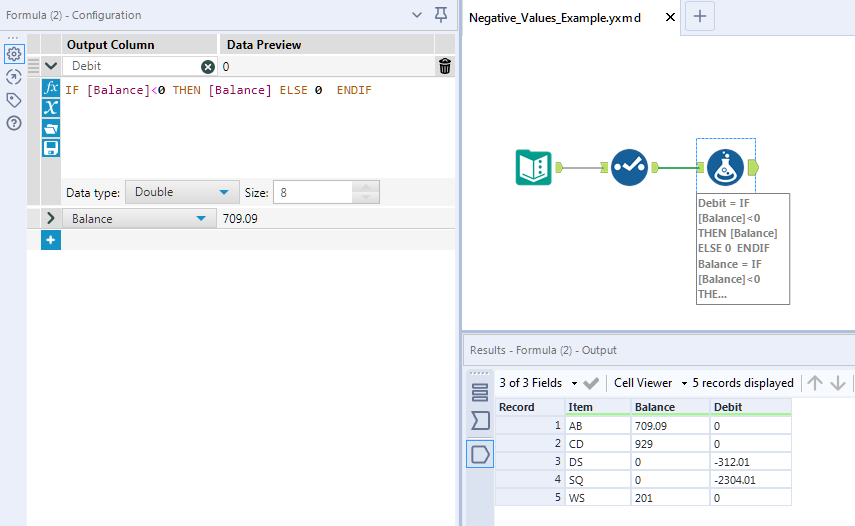Select the Debit cell -312.01
The width and height of the screenshot is (855, 526).
(750, 462)
